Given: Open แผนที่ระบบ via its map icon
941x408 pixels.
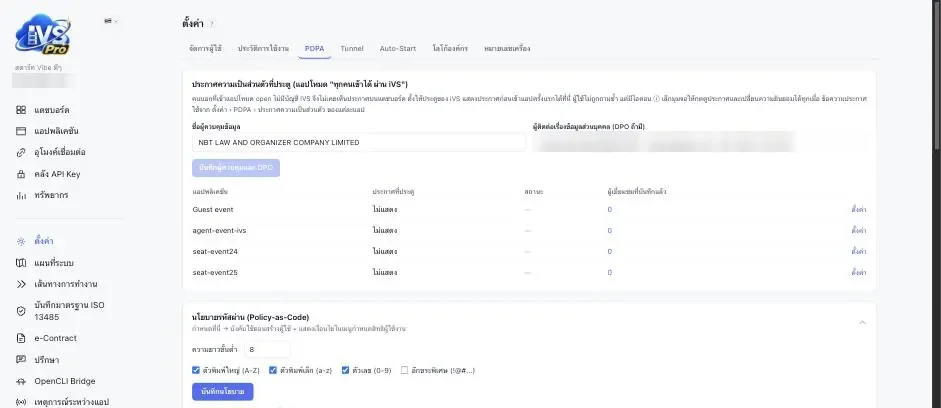Looking at the screenshot, I should (x=21, y=263).
